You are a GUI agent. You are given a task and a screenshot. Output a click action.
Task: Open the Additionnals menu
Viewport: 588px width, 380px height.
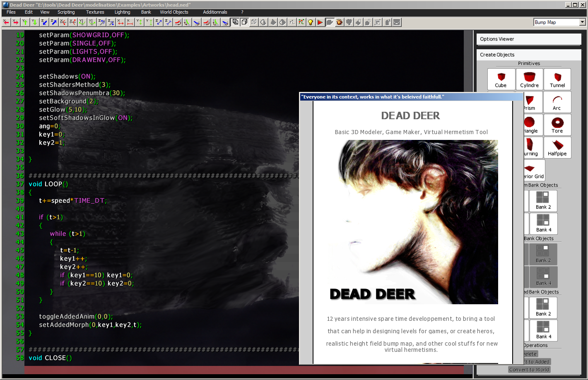tap(215, 12)
